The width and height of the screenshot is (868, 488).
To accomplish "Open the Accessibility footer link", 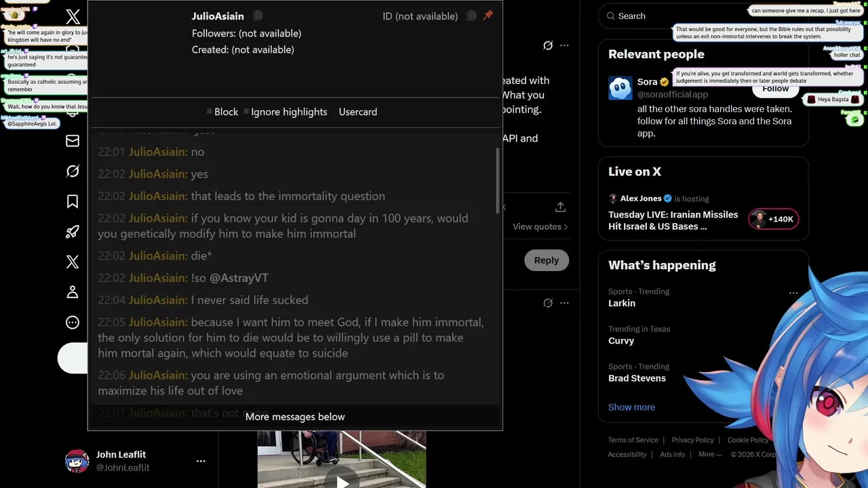I will click(627, 455).
